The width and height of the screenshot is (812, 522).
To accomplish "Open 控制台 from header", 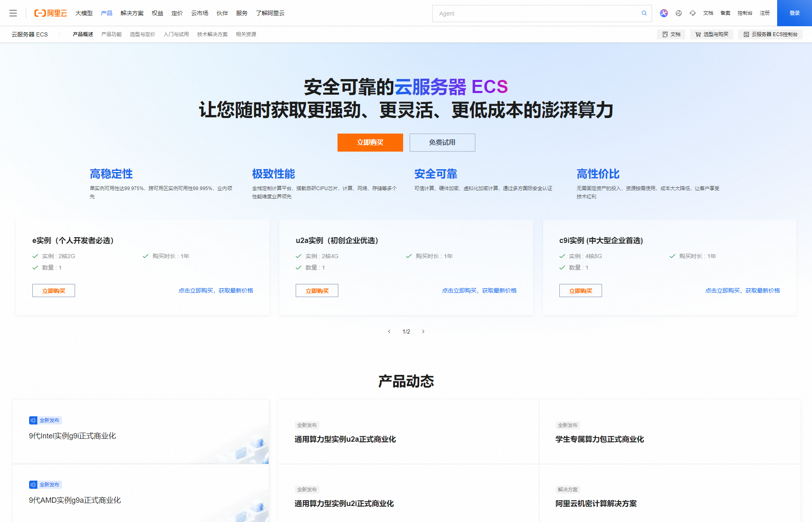I will 745,13.
